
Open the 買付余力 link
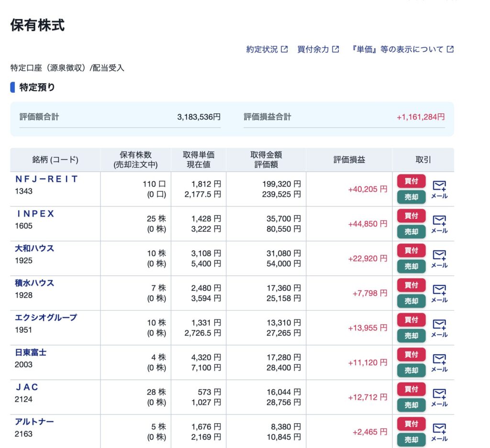pos(318,49)
